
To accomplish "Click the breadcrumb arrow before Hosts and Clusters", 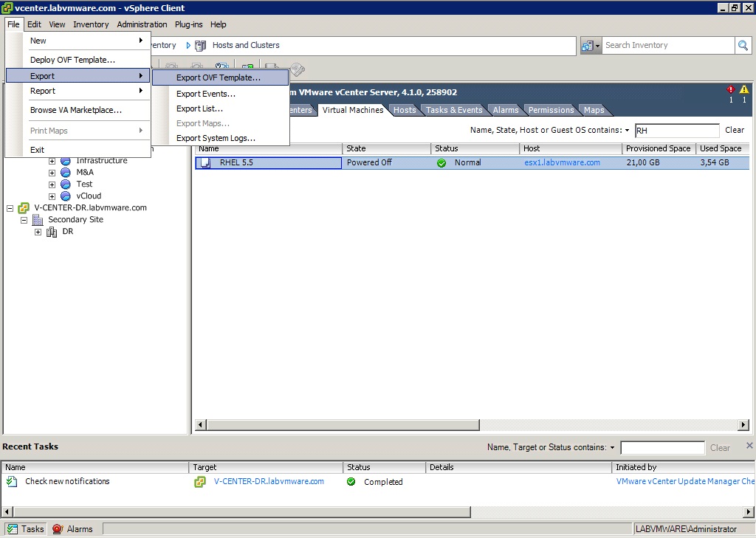I will click(188, 45).
